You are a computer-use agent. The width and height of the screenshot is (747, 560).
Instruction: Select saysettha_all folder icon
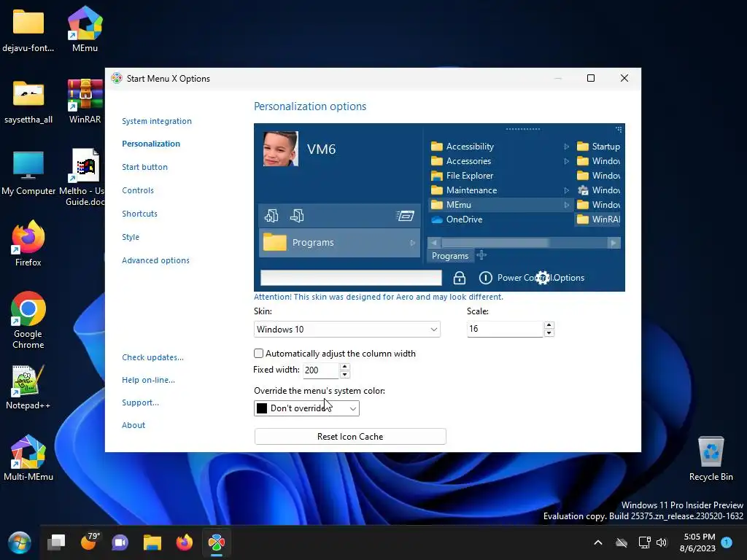[x=28, y=101]
